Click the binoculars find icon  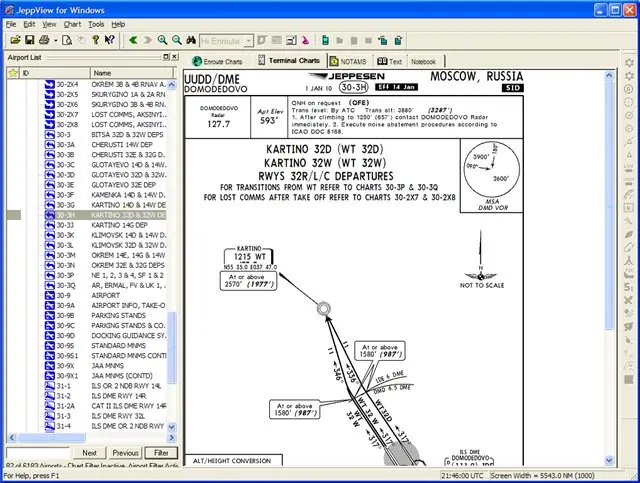(x=191, y=40)
